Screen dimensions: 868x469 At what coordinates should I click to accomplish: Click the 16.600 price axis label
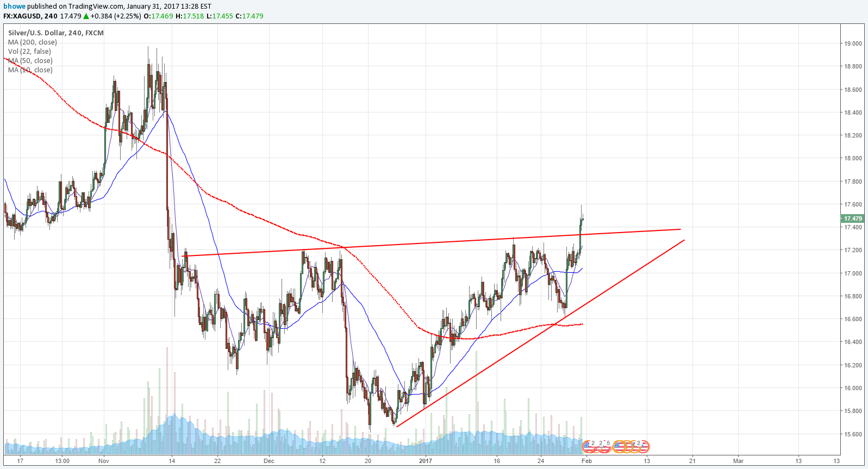coord(853,319)
